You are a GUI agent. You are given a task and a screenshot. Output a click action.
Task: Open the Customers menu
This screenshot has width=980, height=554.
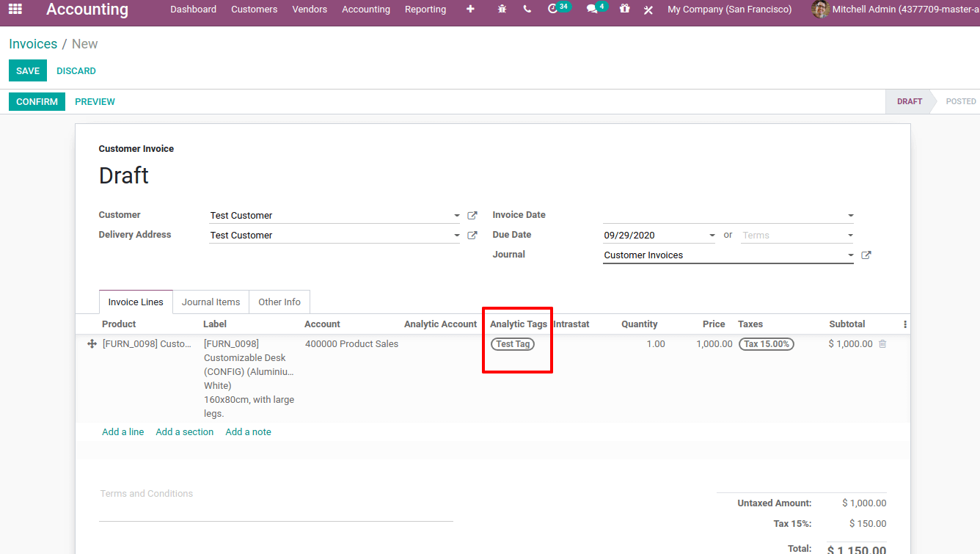pos(254,10)
